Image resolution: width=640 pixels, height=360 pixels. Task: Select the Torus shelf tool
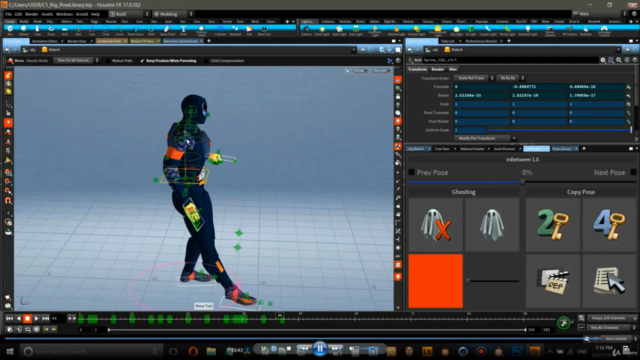51,30
